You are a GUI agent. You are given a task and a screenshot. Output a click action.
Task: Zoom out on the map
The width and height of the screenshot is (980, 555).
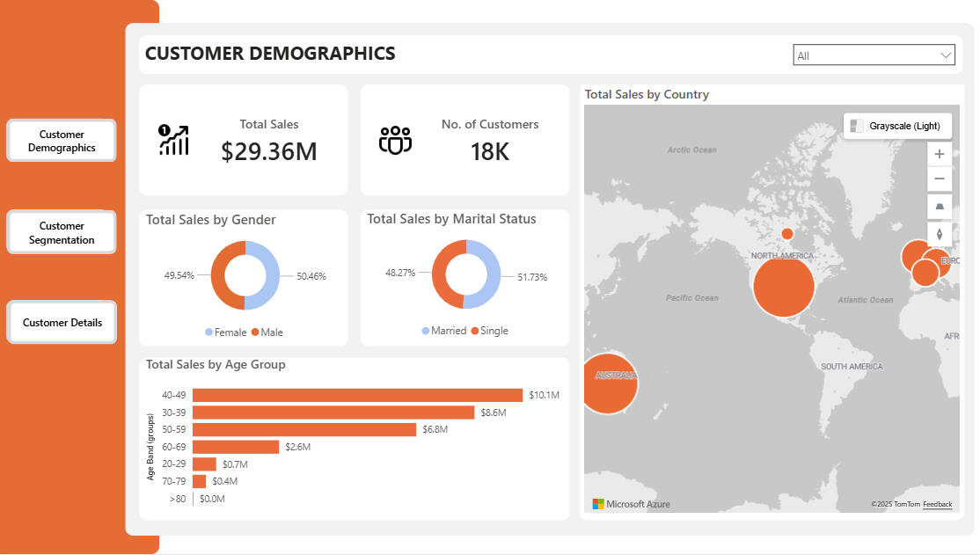tap(940, 179)
